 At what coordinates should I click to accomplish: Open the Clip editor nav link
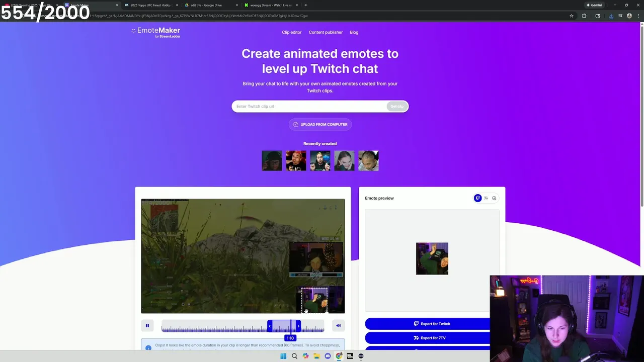pos(292,32)
